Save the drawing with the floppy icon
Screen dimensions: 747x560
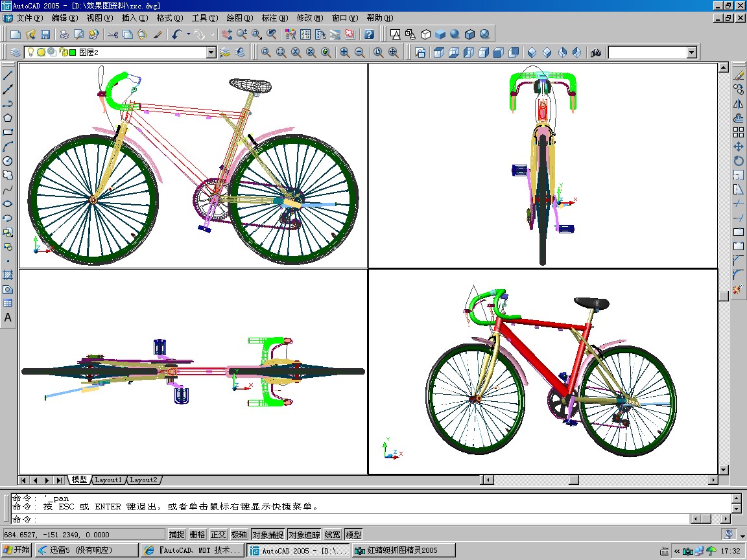click(45, 34)
